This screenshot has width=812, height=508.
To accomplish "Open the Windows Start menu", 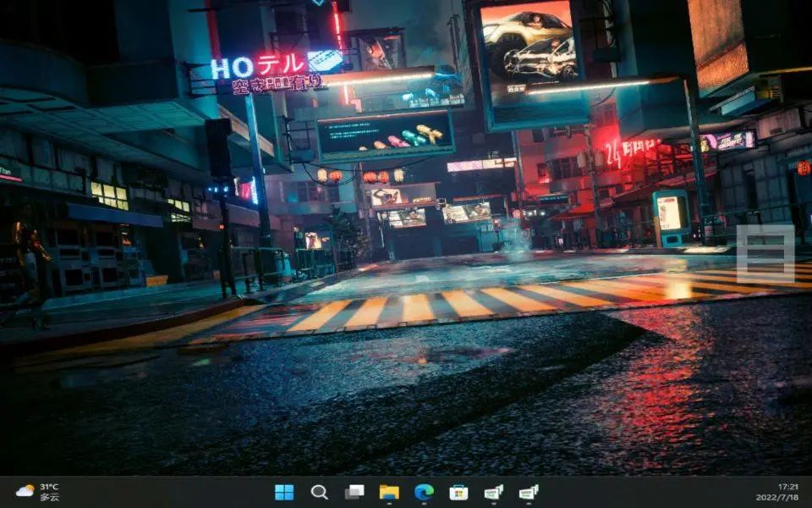I will point(284,492).
